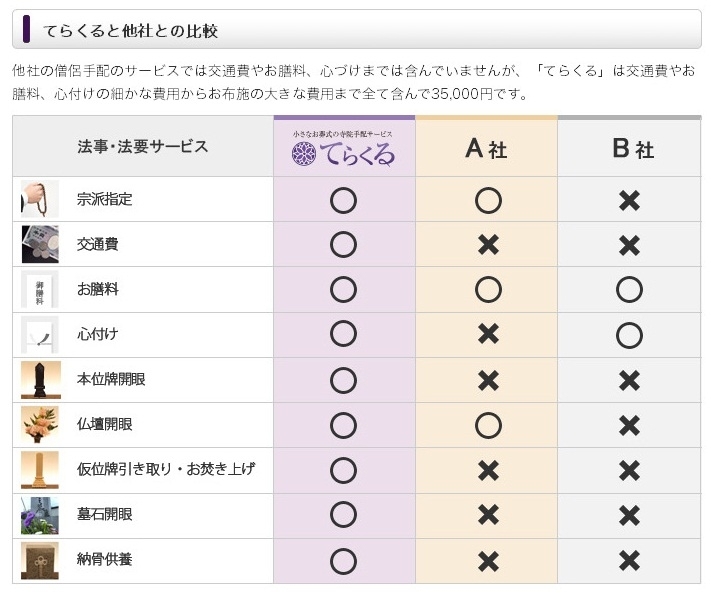Click the てらくる logo in table header
The image size is (711, 593).
click(x=343, y=149)
